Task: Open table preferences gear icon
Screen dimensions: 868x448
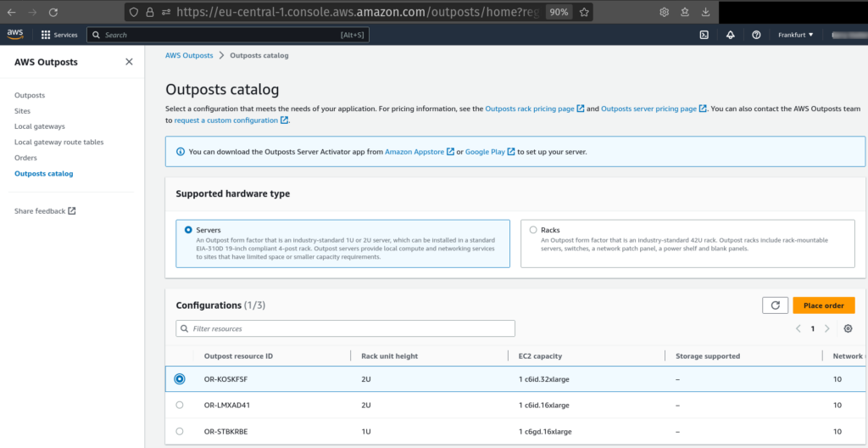Action: coord(848,329)
